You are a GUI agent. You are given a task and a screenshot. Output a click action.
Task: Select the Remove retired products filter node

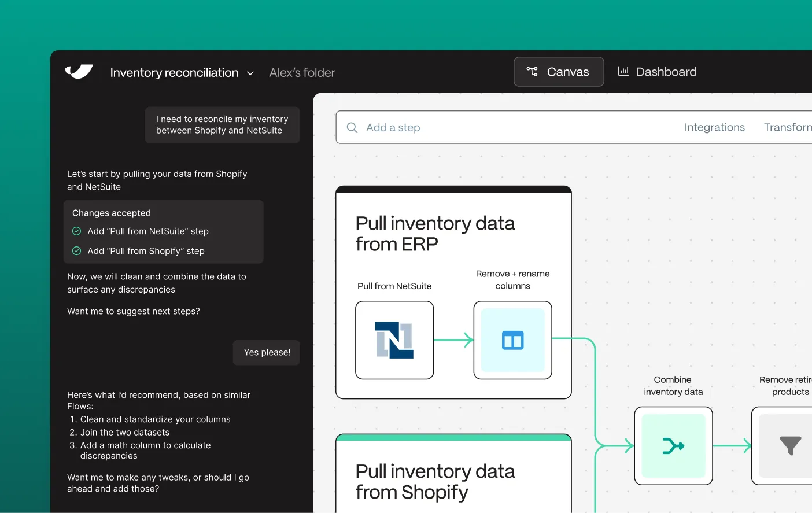pos(782,446)
